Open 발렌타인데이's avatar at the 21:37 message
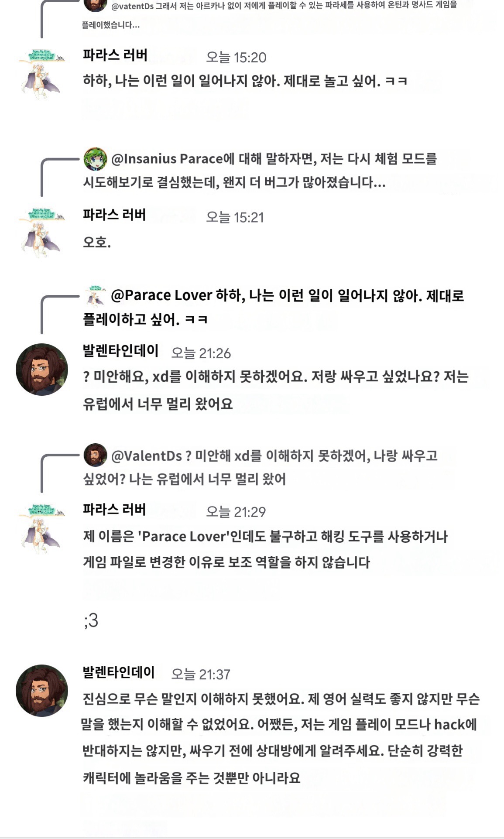 point(42,690)
